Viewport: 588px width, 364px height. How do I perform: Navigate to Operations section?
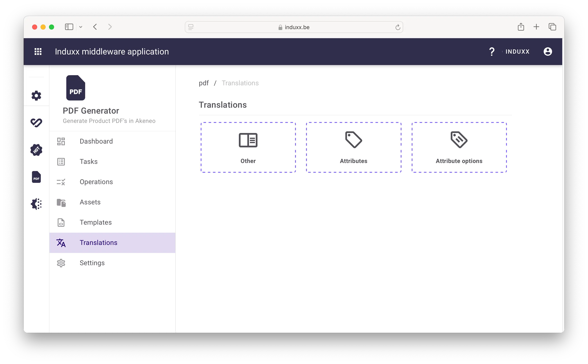96,182
